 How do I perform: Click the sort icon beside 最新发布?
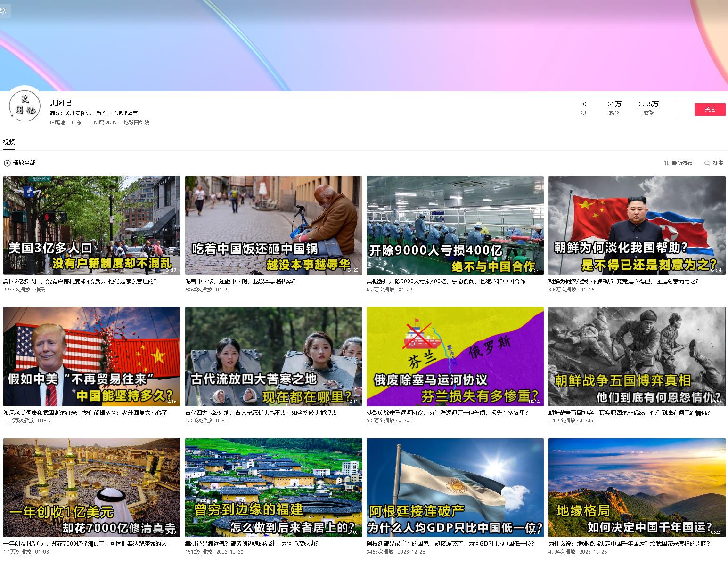tap(666, 163)
